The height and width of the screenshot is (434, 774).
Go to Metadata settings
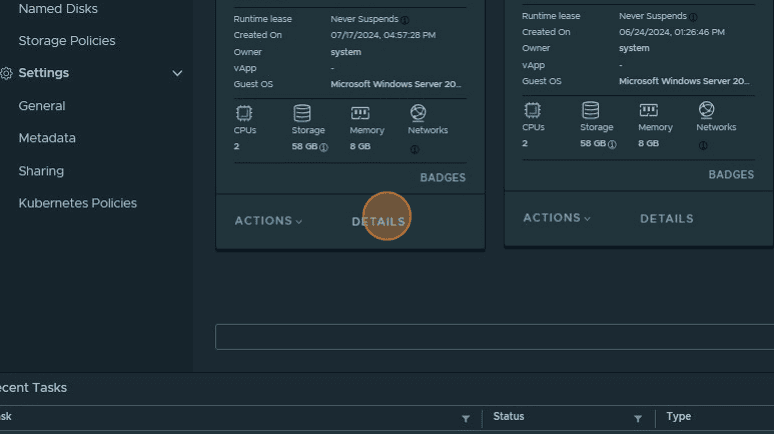[47, 138]
